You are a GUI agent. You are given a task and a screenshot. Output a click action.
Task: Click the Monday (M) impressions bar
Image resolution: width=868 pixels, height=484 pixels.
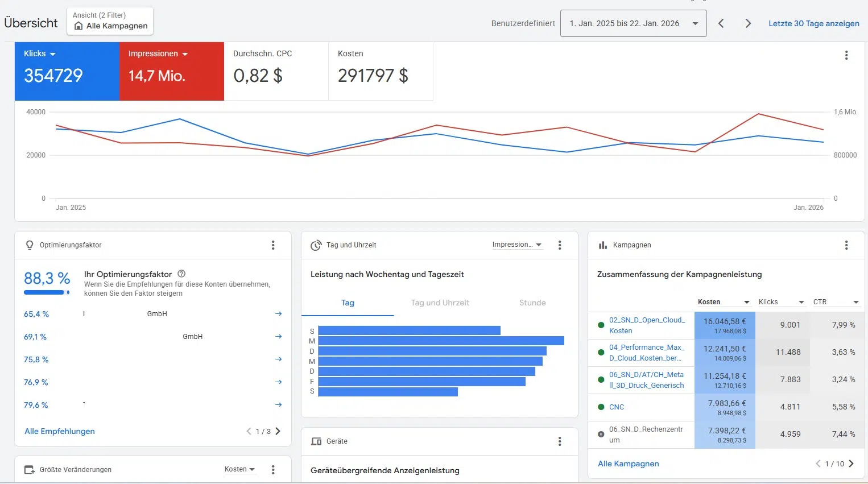point(441,341)
